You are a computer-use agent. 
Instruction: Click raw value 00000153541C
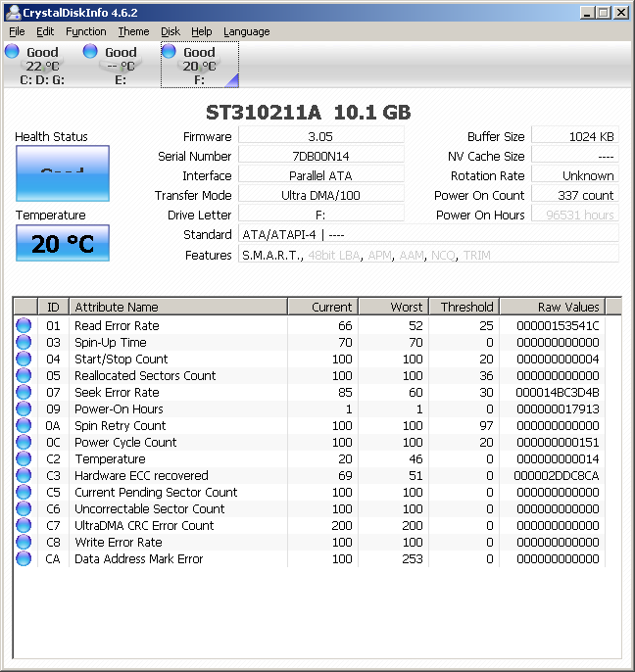(558, 325)
